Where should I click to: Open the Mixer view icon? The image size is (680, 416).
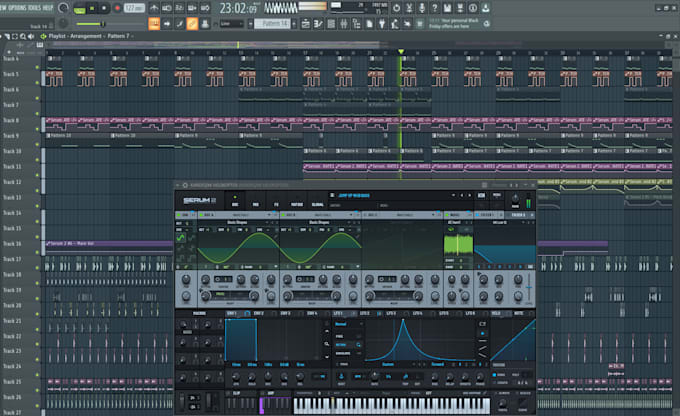coord(343,24)
